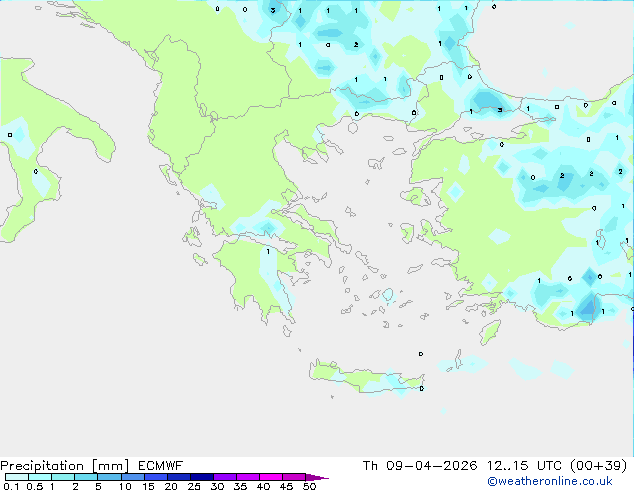Click the '50' legend scale value
This screenshot has width=634, height=490.
(x=310, y=486)
